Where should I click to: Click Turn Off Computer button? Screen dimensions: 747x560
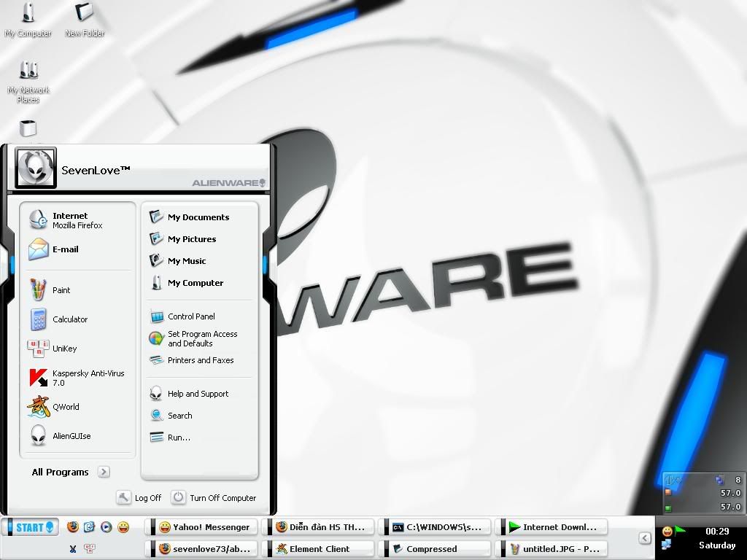point(214,497)
